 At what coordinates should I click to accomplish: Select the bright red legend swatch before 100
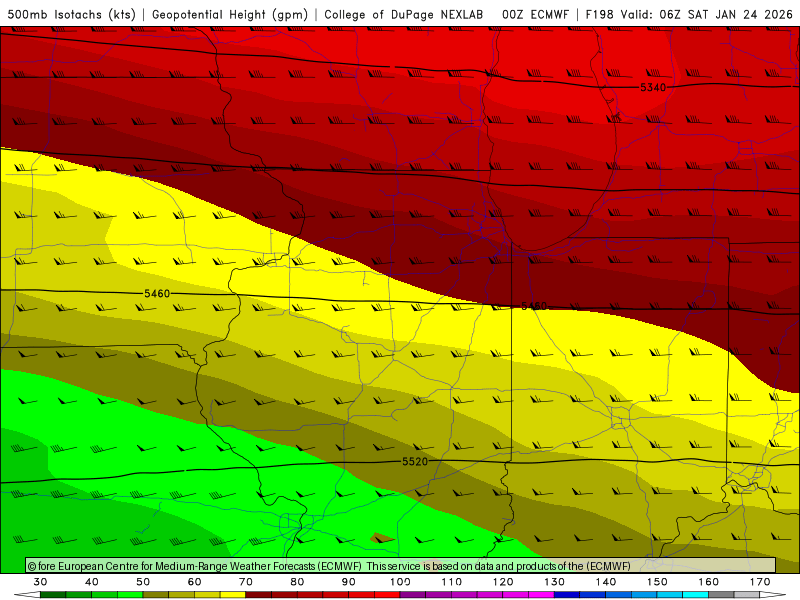click(x=387, y=595)
